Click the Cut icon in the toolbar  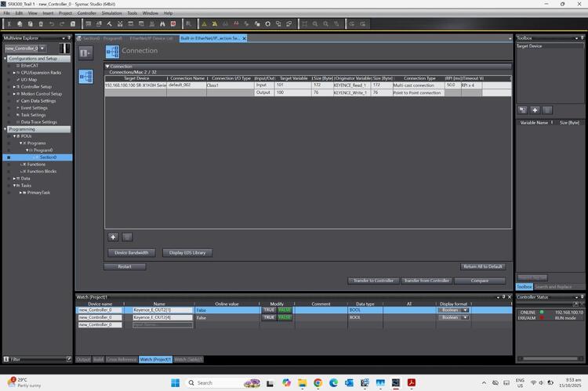click(9, 24)
